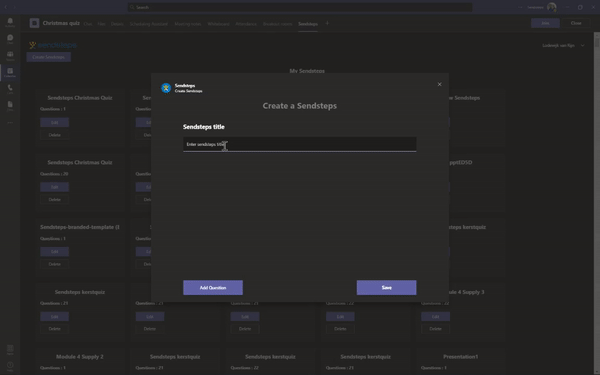
Task: Open the Scheduling Assistant tab
Action: pyautogui.click(x=148, y=24)
